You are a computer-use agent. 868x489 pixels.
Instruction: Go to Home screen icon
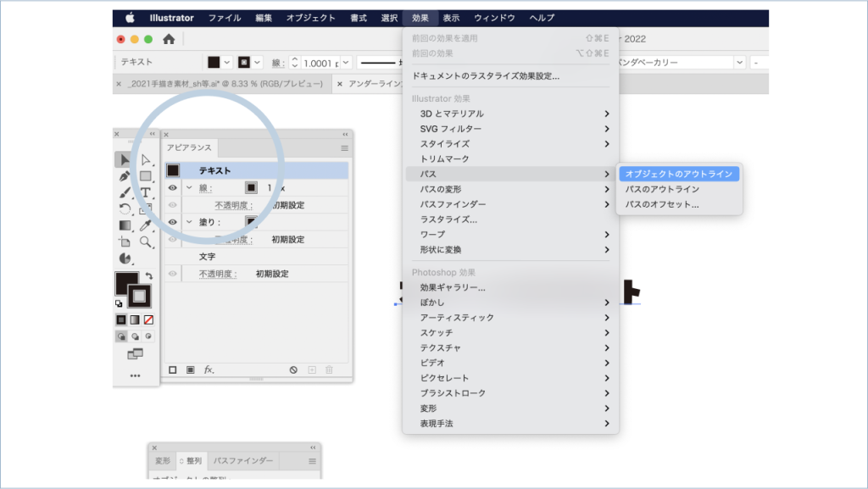169,39
